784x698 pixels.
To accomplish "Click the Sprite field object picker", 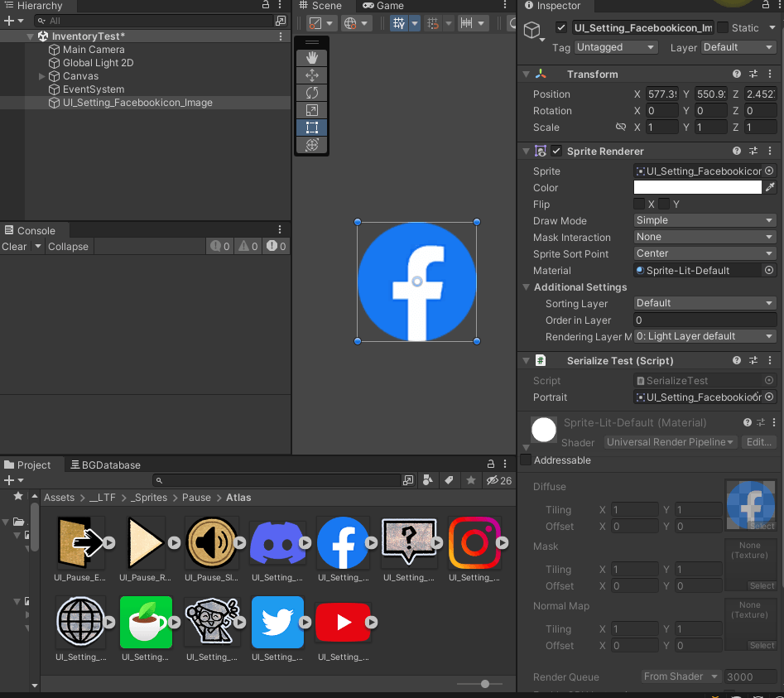I will 769,171.
